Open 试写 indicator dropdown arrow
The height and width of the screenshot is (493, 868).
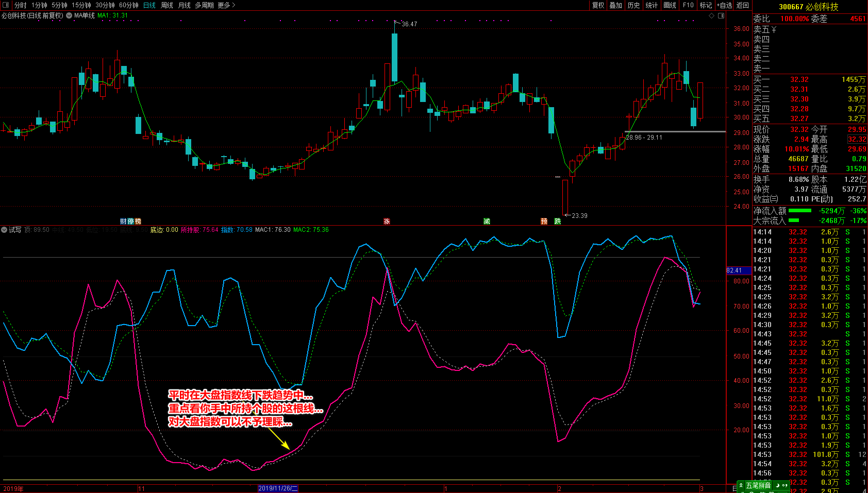coord(4,230)
